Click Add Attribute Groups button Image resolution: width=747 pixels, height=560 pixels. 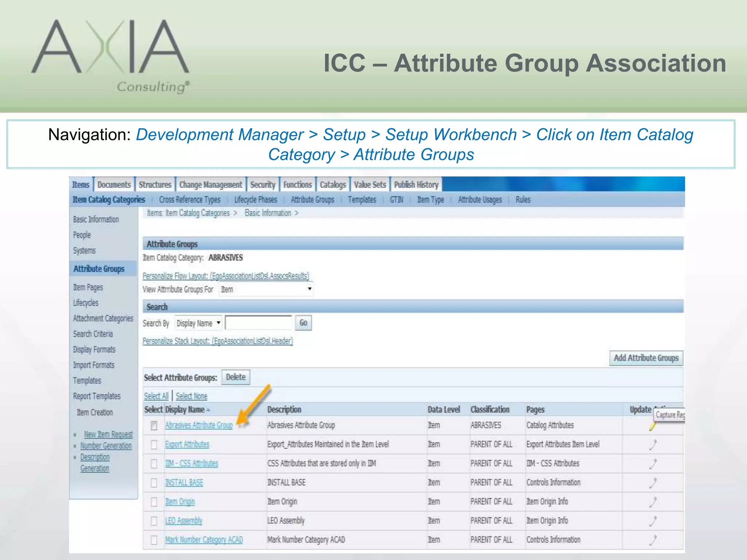[646, 358]
